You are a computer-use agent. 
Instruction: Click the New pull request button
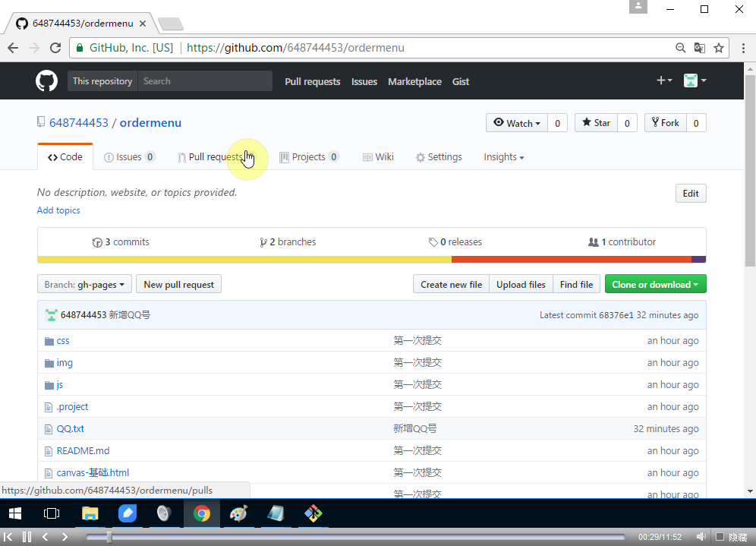click(x=178, y=285)
